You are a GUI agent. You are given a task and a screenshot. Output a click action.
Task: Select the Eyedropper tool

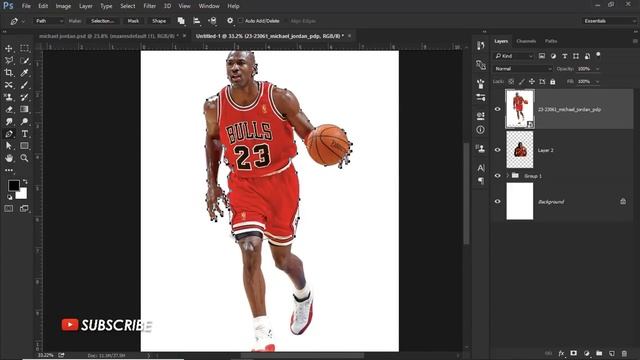pos(24,73)
